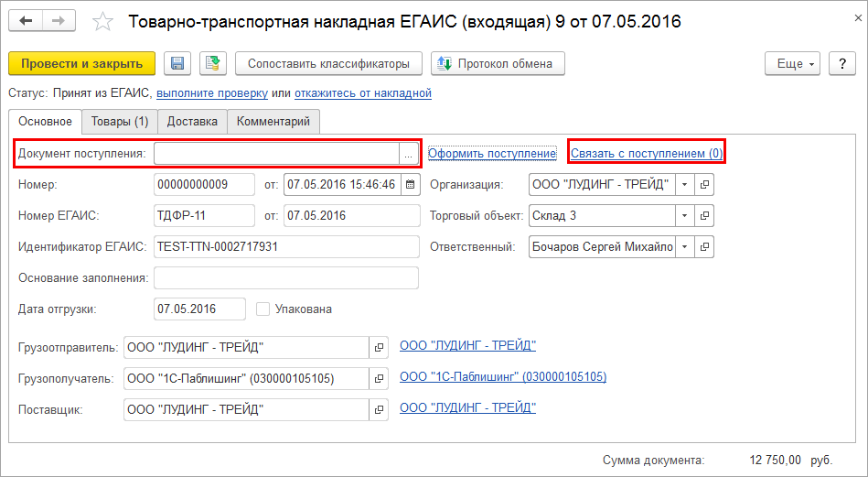Open the Еще menu button
The width and height of the screenshot is (868, 477).
[790, 63]
